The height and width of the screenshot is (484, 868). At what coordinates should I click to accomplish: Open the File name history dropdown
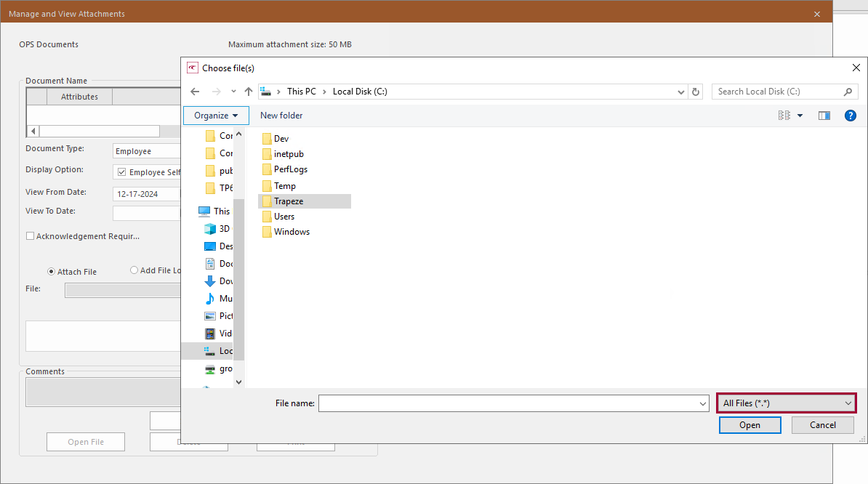[x=702, y=403]
